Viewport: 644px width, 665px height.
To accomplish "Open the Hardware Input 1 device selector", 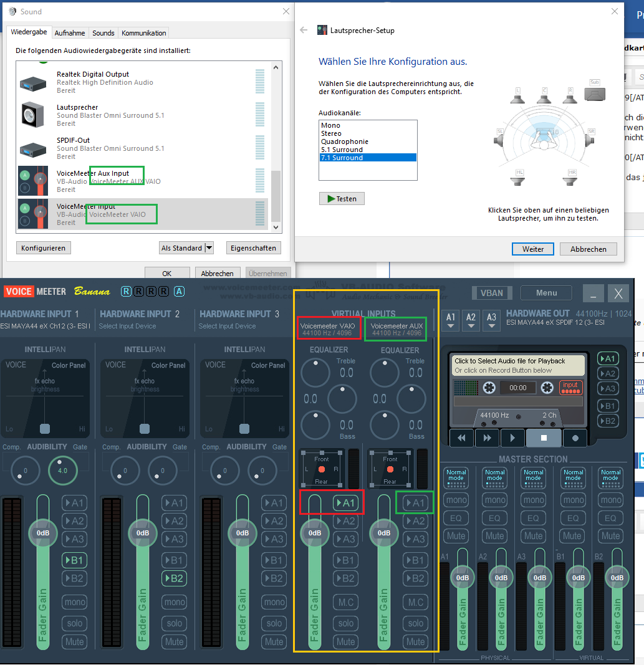I will 45,326.
